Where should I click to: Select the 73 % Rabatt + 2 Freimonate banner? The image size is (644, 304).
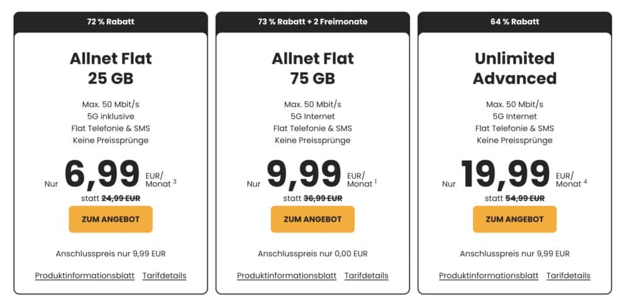coord(313,22)
